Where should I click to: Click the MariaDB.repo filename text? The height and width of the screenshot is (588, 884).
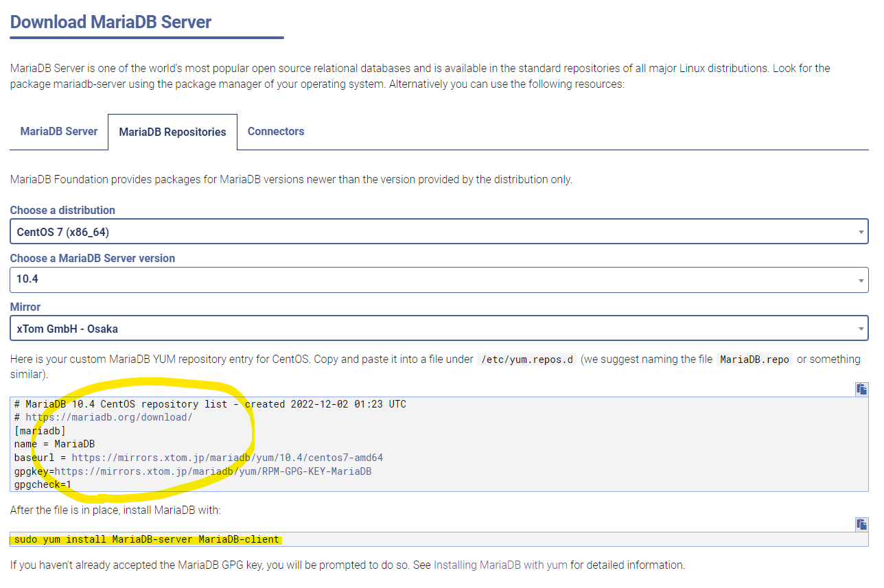click(754, 360)
